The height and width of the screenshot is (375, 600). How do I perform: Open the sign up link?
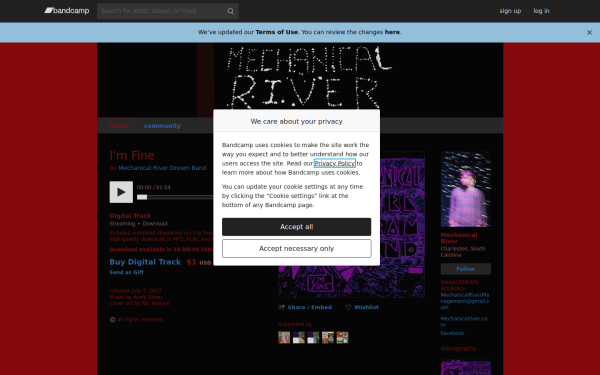click(x=510, y=11)
